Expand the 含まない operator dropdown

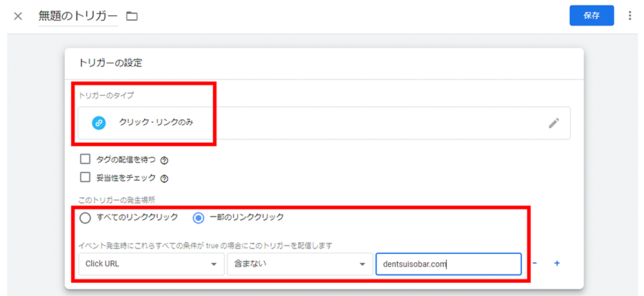pyautogui.click(x=299, y=264)
